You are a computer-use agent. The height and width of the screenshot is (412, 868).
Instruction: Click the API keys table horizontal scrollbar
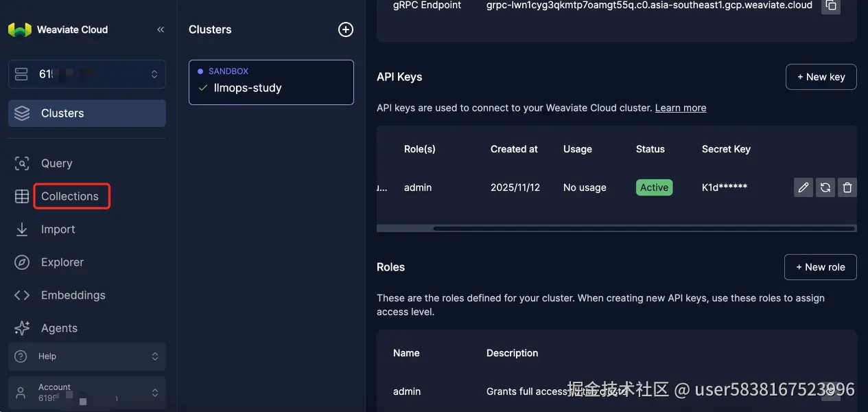[x=644, y=228]
